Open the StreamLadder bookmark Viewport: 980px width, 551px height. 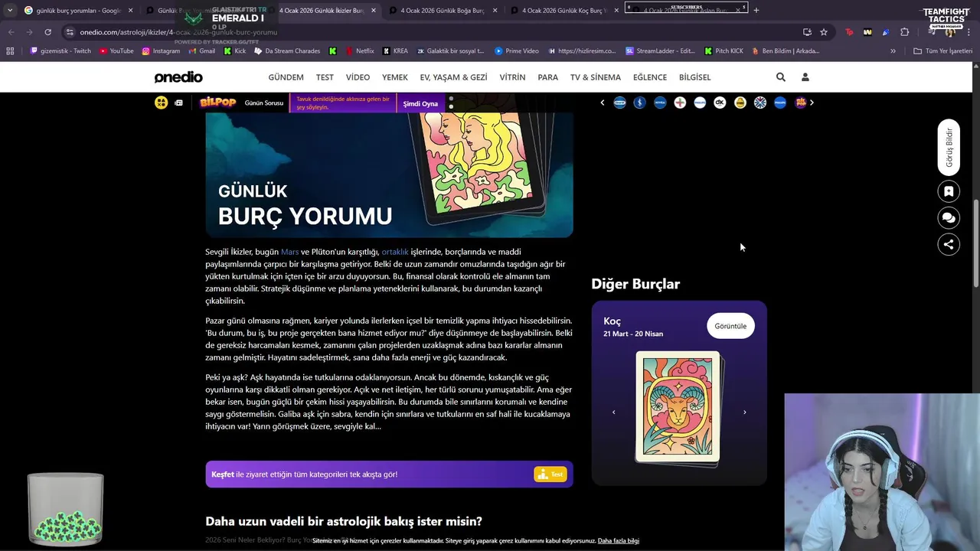point(660,51)
